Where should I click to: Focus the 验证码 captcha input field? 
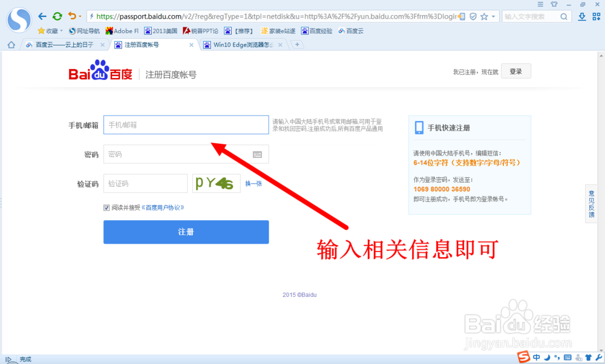tap(145, 184)
